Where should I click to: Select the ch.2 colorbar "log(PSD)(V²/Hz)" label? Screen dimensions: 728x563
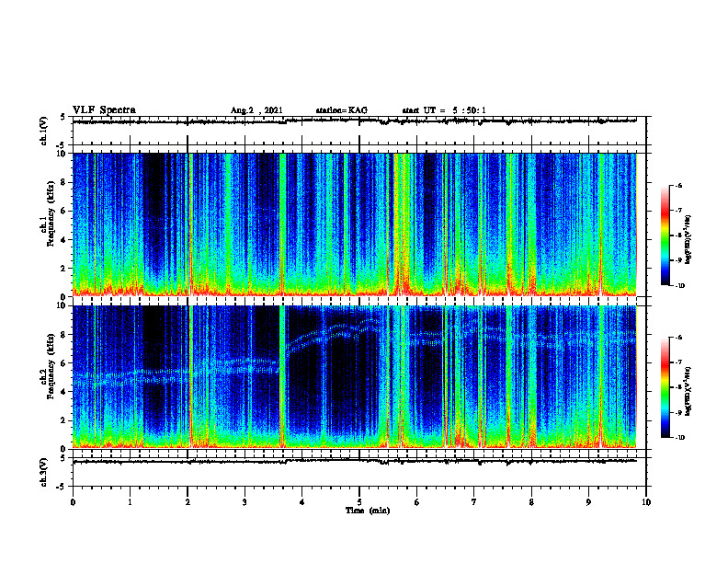688,391
